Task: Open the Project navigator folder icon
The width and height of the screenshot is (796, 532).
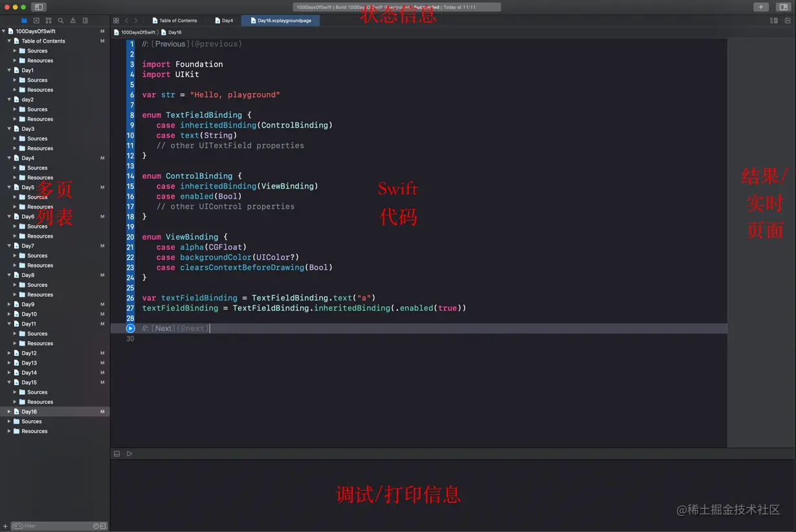Action: pos(24,21)
